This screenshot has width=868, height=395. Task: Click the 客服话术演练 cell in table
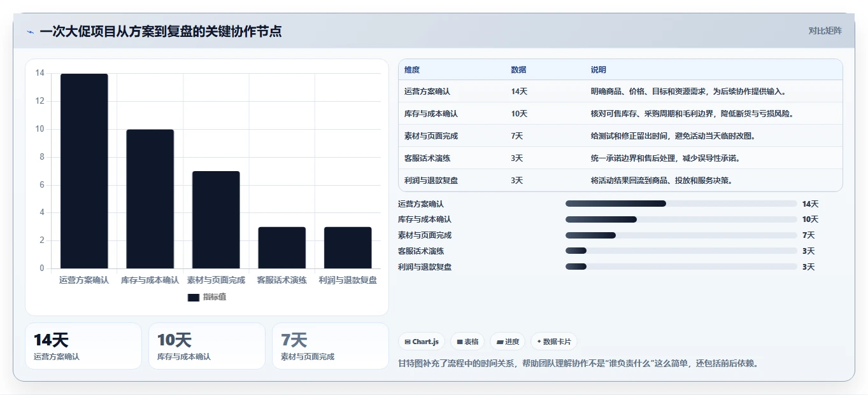click(427, 158)
